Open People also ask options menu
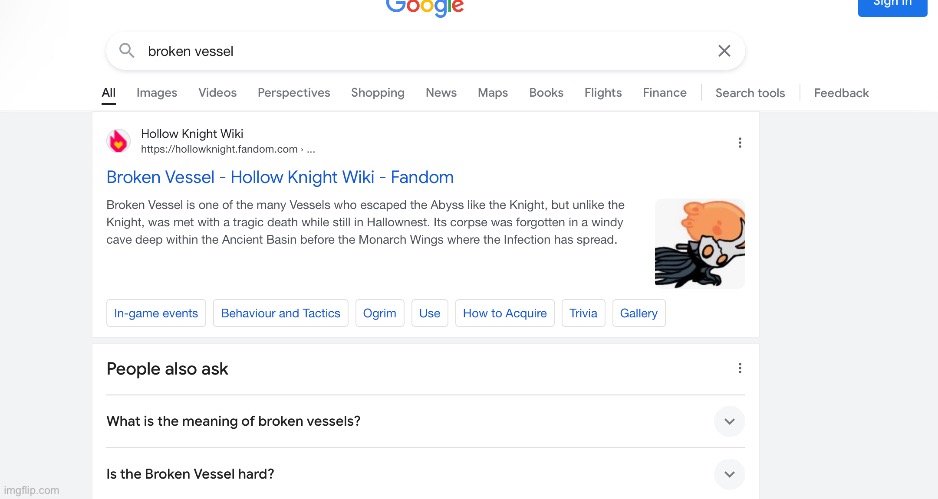 [740, 369]
